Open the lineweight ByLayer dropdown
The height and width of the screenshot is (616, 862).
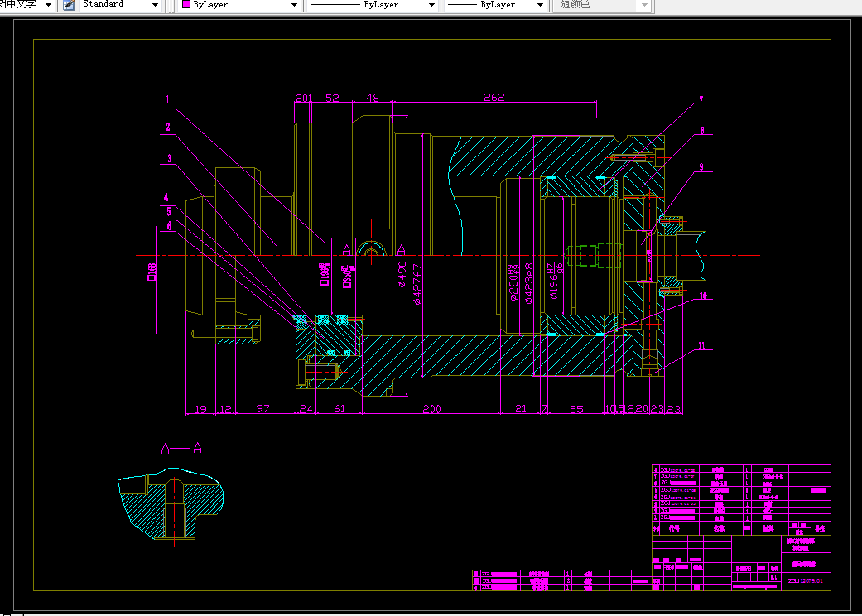(x=542, y=5)
